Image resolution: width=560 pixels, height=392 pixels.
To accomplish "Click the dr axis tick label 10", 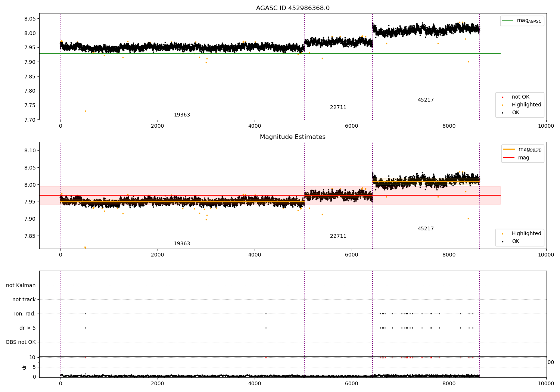I will click(33, 357).
